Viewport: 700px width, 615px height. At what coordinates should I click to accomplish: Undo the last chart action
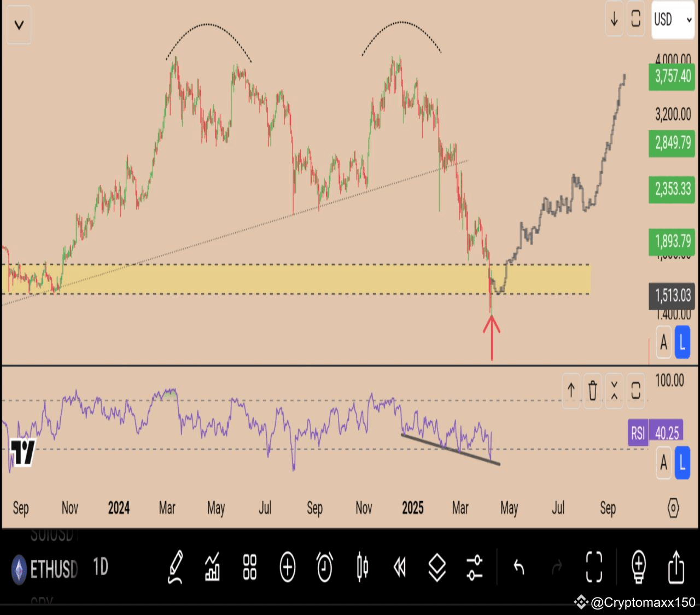coord(519,567)
